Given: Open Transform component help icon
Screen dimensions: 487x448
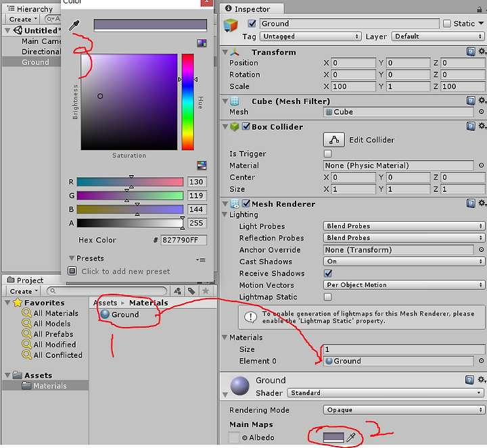Looking at the screenshot, I should (471, 51).
